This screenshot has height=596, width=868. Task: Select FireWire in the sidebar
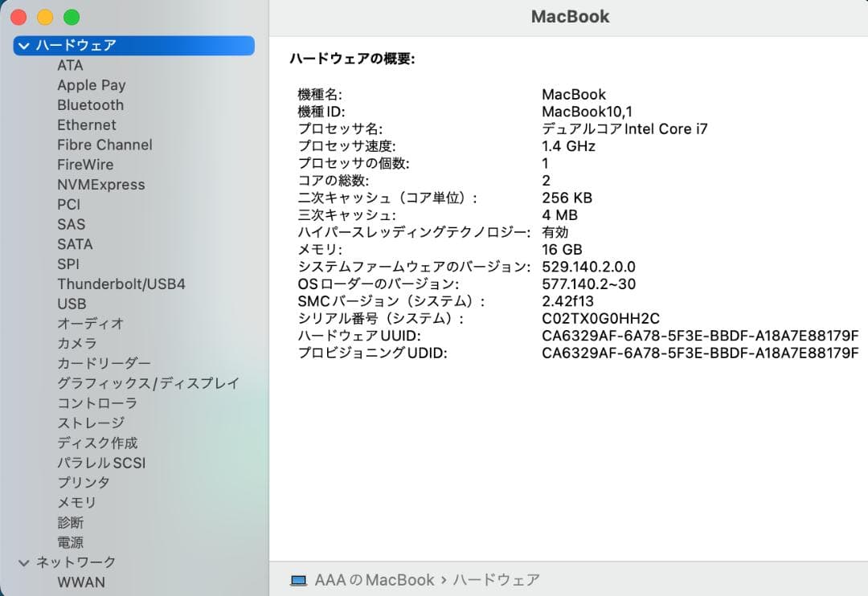click(85, 165)
